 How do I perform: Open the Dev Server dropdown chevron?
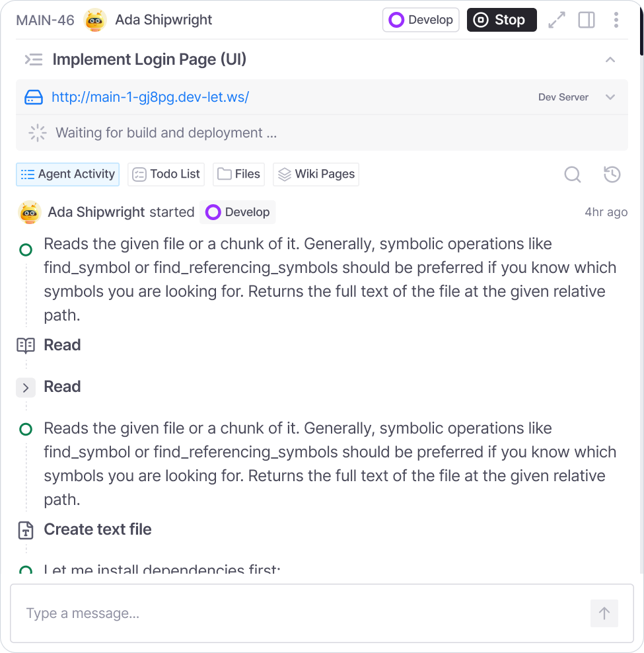610,97
